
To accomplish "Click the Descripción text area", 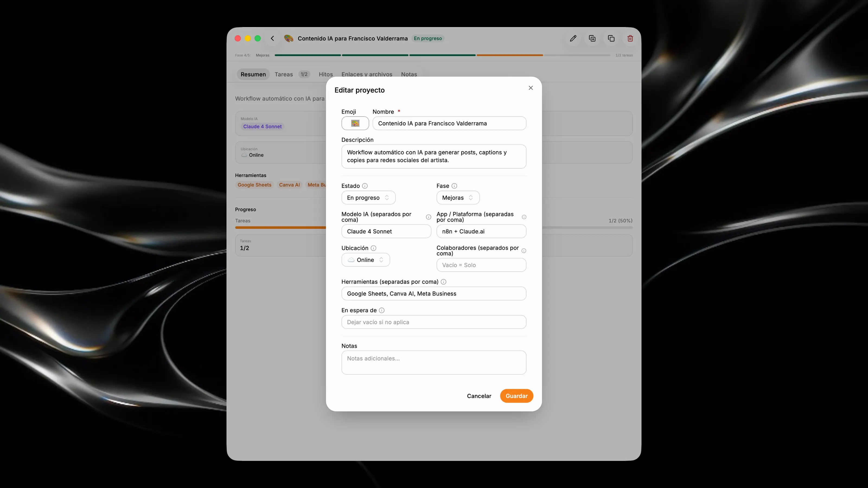I will [x=434, y=157].
